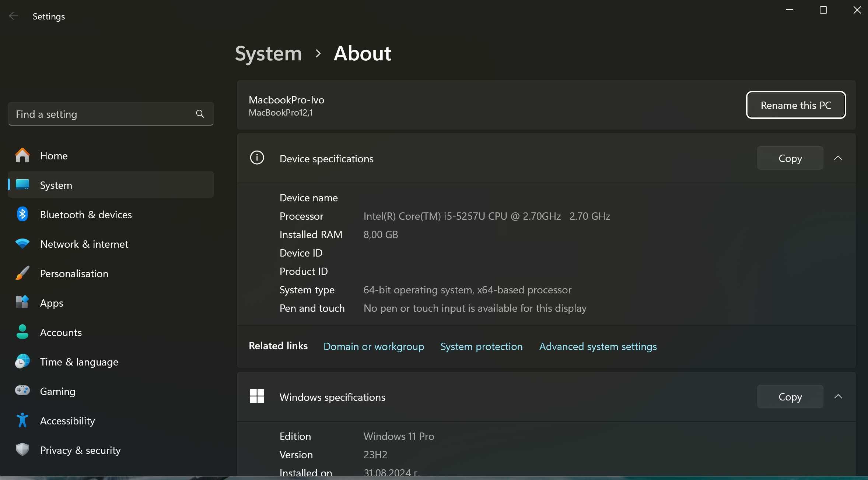
Task: Open Home settings page label
Action: (x=54, y=156)
